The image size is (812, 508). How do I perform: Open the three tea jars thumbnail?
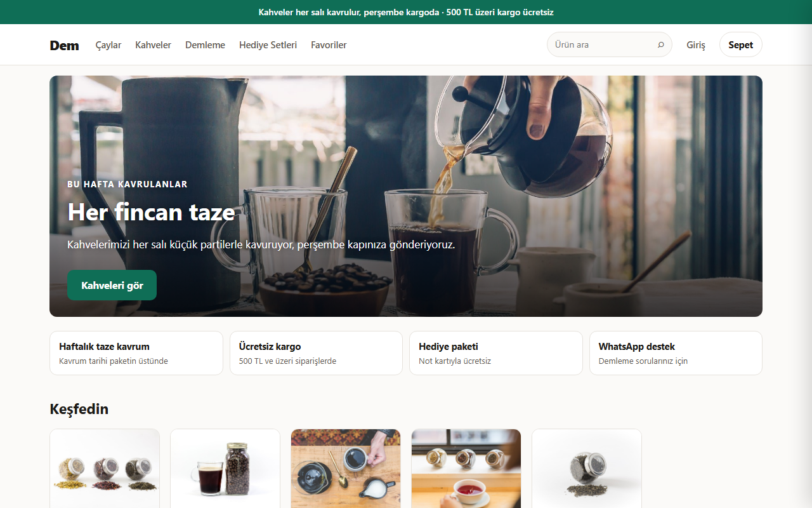105,469
